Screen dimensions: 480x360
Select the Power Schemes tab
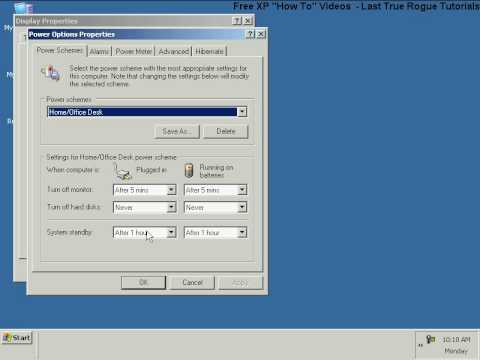[60, 50]
